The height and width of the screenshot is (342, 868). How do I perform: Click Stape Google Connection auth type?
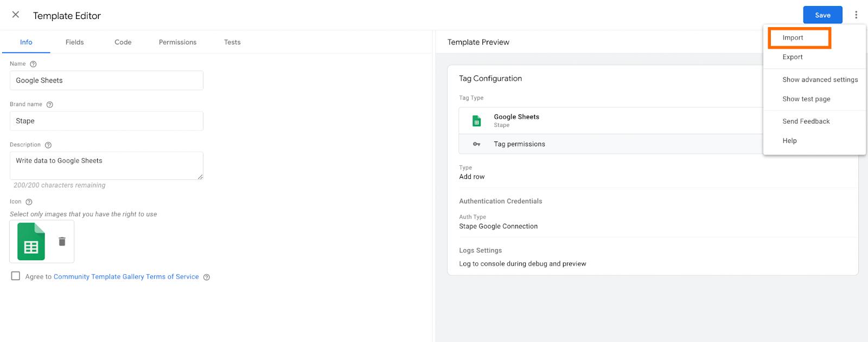click(x=498, y=227)
